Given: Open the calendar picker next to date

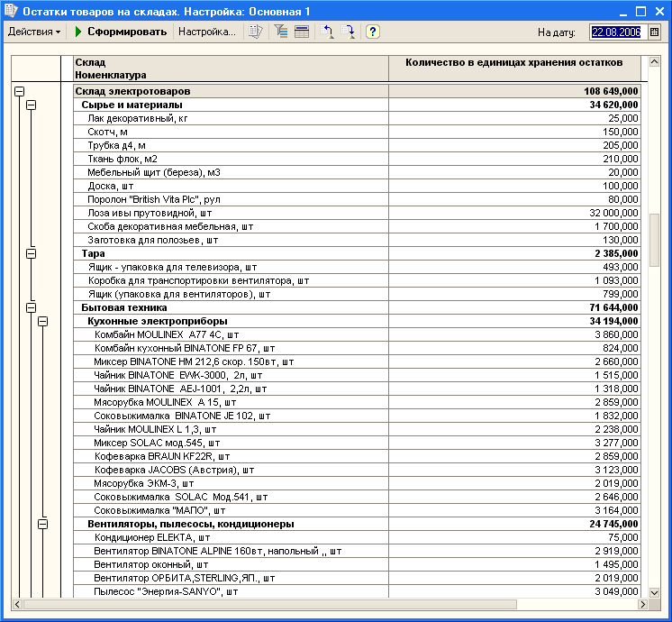Looking at the screenshot, I should point(654,32).
